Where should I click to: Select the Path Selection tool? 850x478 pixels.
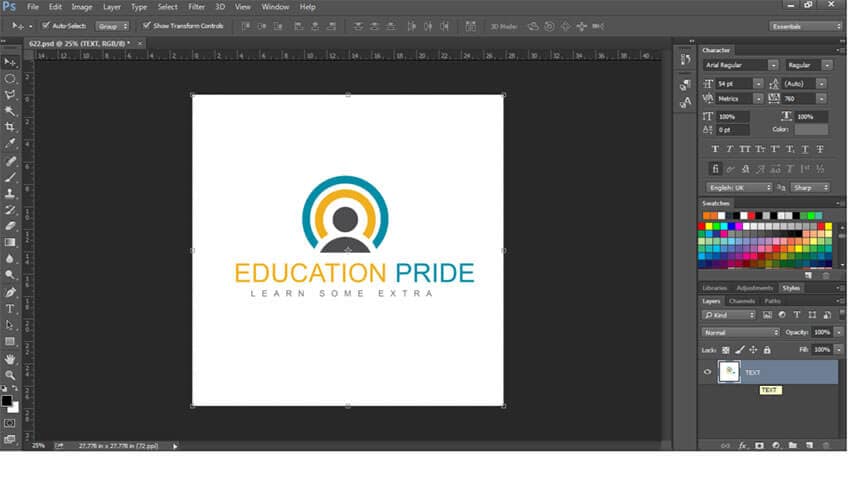pos(10,325)
